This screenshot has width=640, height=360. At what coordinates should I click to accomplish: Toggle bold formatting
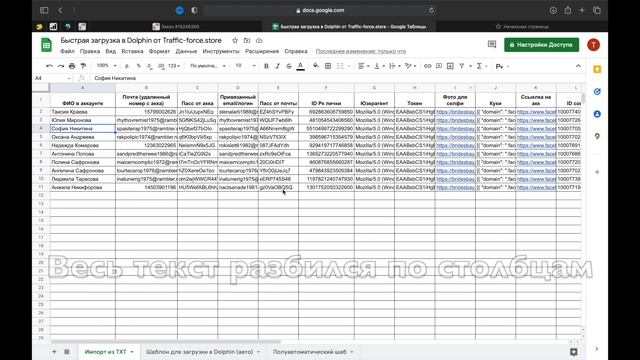pos(266,66)
